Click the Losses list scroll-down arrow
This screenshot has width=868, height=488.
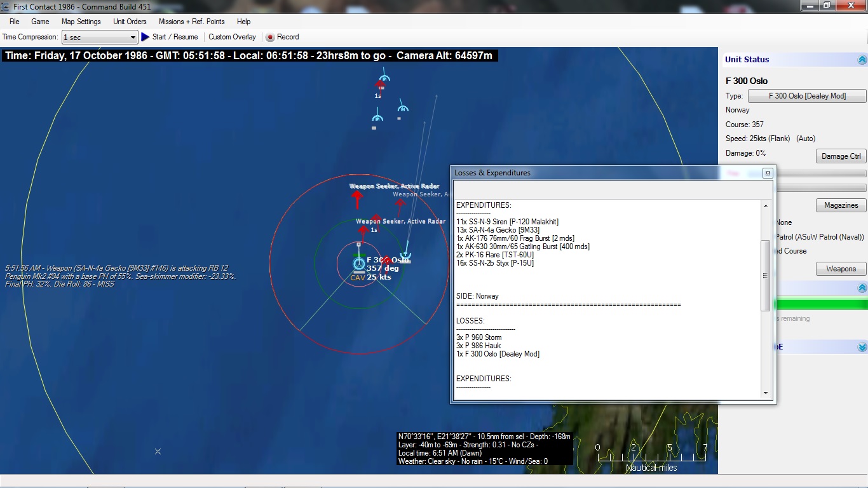[x=766, y=393]
